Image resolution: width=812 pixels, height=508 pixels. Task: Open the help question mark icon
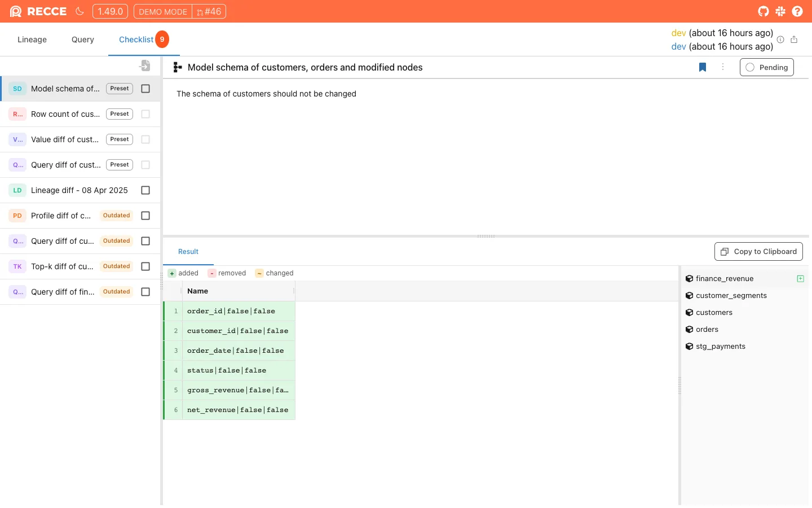pyautogui.click(x=797, y=11)
